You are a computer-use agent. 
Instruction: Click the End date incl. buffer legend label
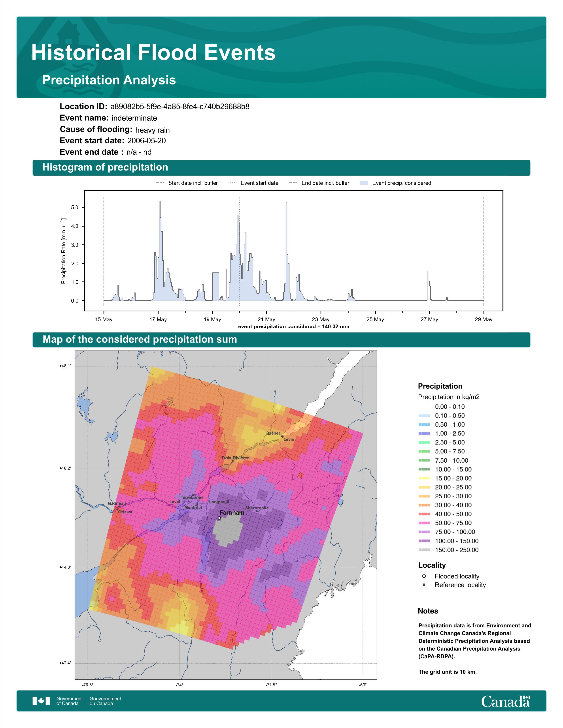tap(325, 183)
